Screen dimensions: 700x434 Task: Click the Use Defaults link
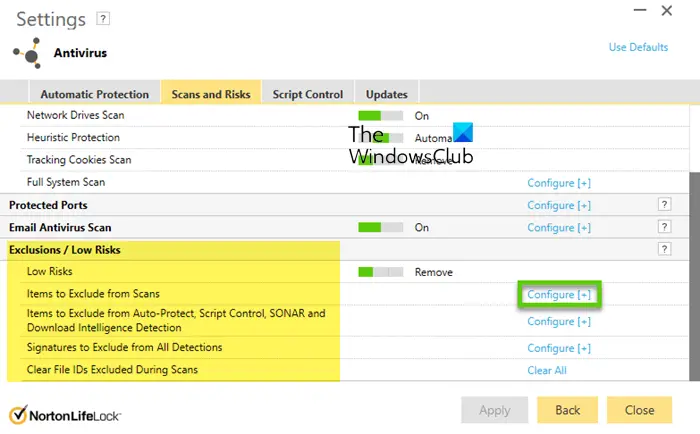pos(638,48)
